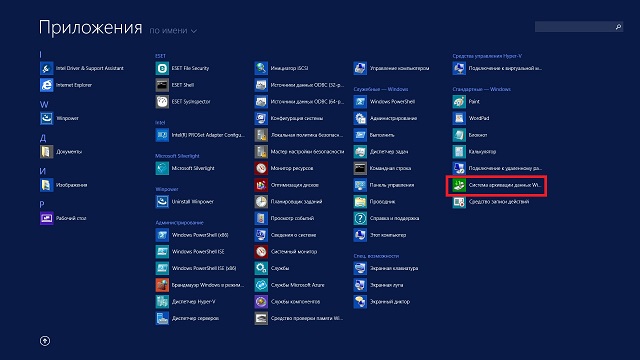The height and width of the screenshot is (360, 640).
Task: Launch Средство проверки памяти Windows
Action: [x=299, y=318]
